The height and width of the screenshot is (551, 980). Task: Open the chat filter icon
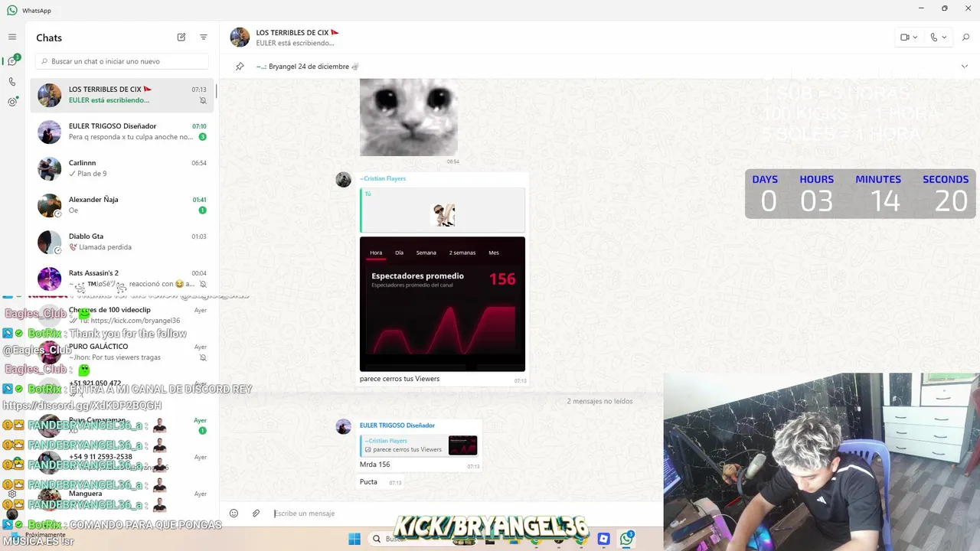[204, 37]
